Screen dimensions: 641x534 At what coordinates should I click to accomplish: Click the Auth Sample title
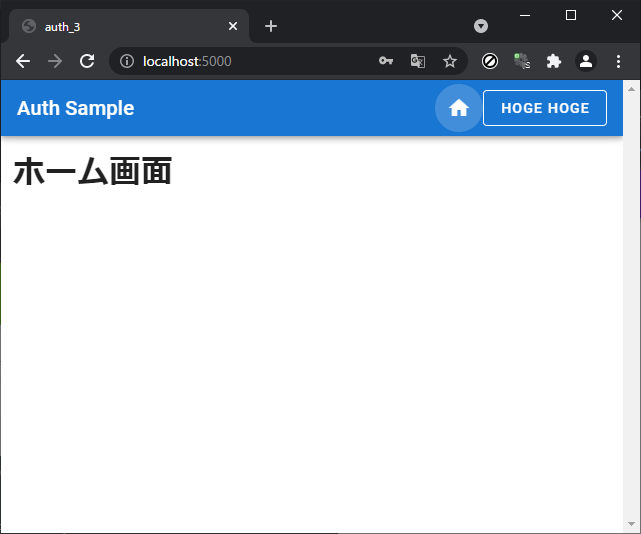coord(76,108)
